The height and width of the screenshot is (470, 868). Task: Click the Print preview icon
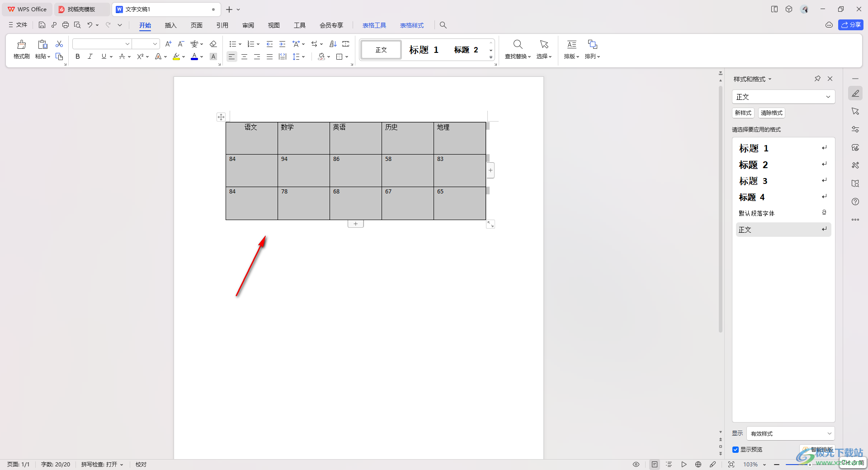(x=77, y=25)
